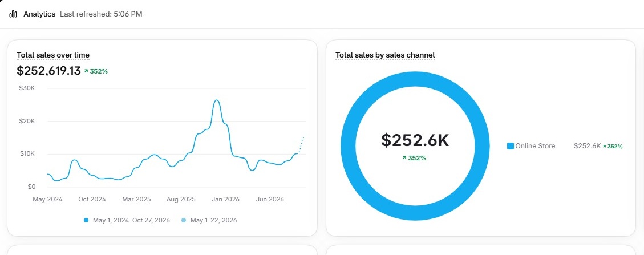The height and width of the screenshot is (255, 644).
Task: Click the Online Store blue legend swatch
Action: click(x=511, y=146)
